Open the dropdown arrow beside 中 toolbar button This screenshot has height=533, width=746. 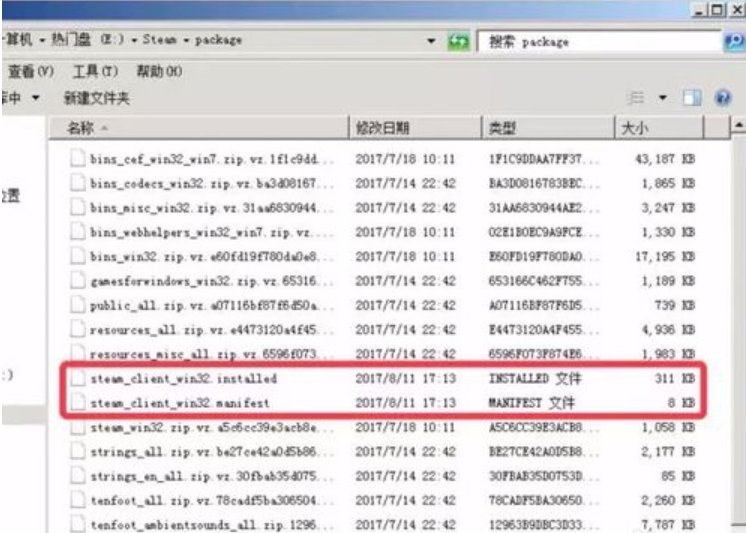click(x=35, y=98)
